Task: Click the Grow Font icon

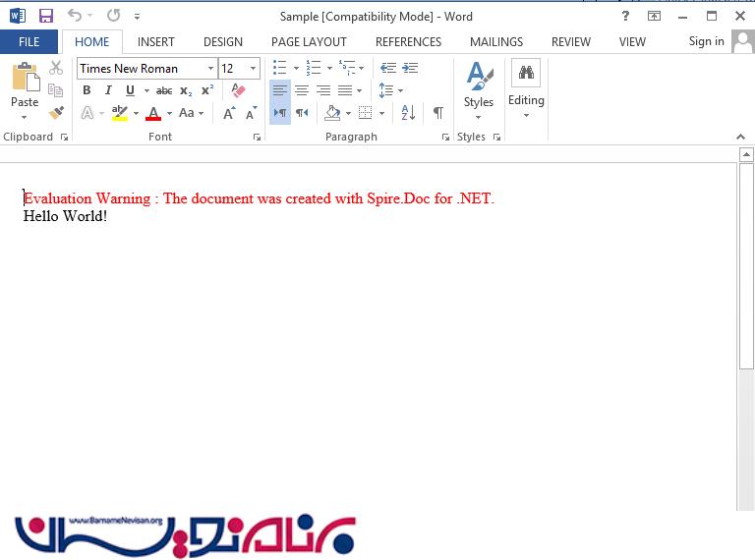Action: point(229,113)
